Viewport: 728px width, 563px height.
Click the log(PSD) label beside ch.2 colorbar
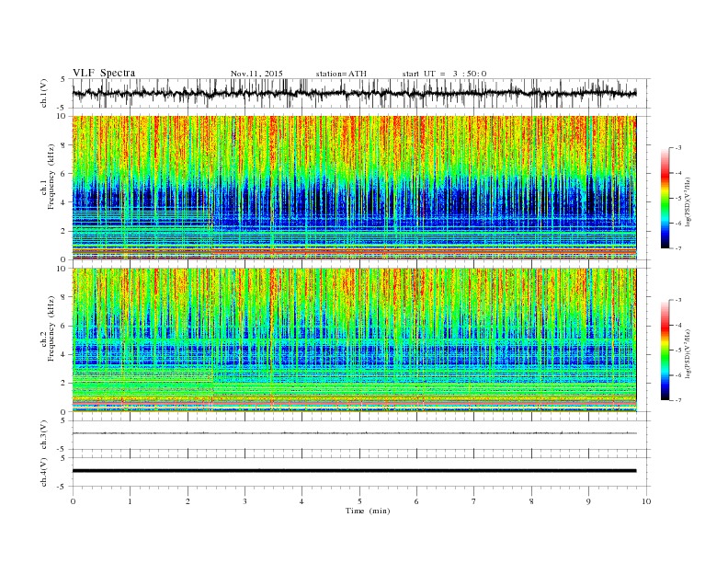pyautogui.click(x=688, y=353)
